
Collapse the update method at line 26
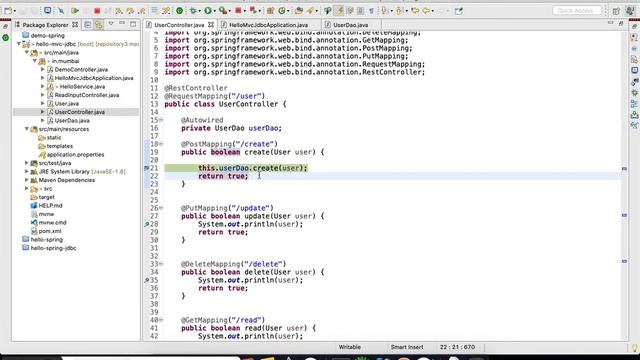(x=161, y=208)
